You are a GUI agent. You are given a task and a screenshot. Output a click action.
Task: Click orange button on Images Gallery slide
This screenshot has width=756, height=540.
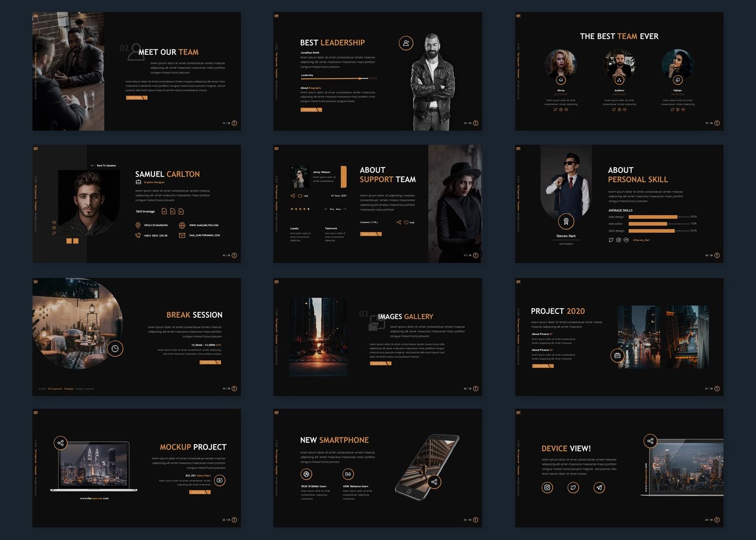(x=380, y=363)
